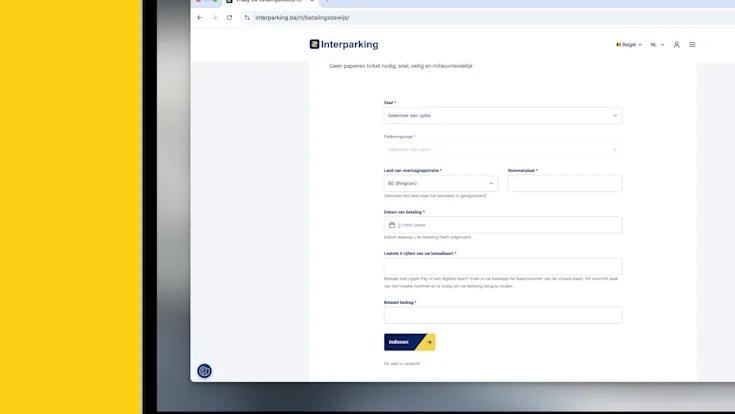Open the Parkeergarage dropdown
735x414 pixels.
502,150
